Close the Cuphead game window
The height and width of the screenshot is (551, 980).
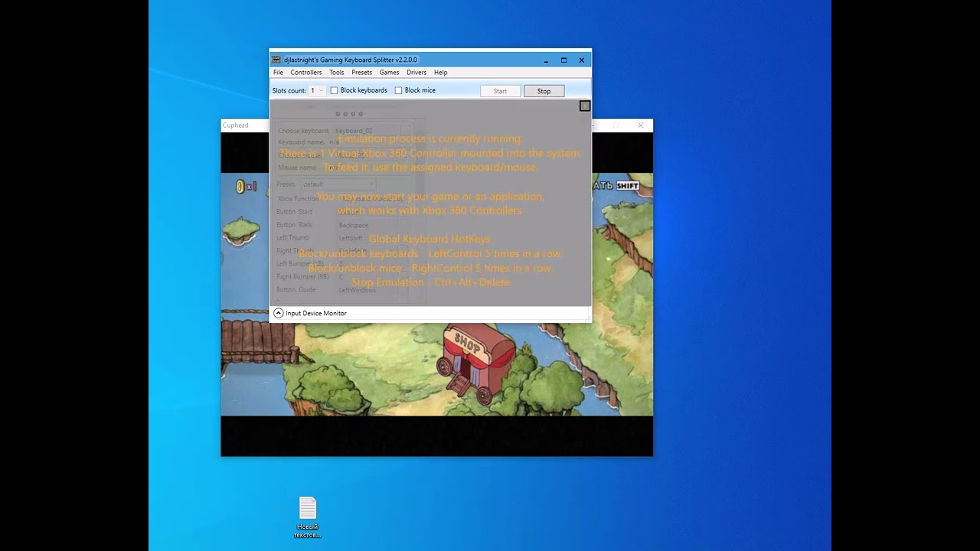click(641, 126)
